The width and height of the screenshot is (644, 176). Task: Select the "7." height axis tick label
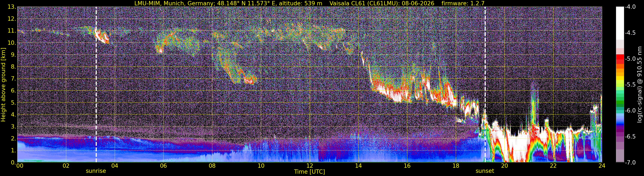(x=13, y=79)
